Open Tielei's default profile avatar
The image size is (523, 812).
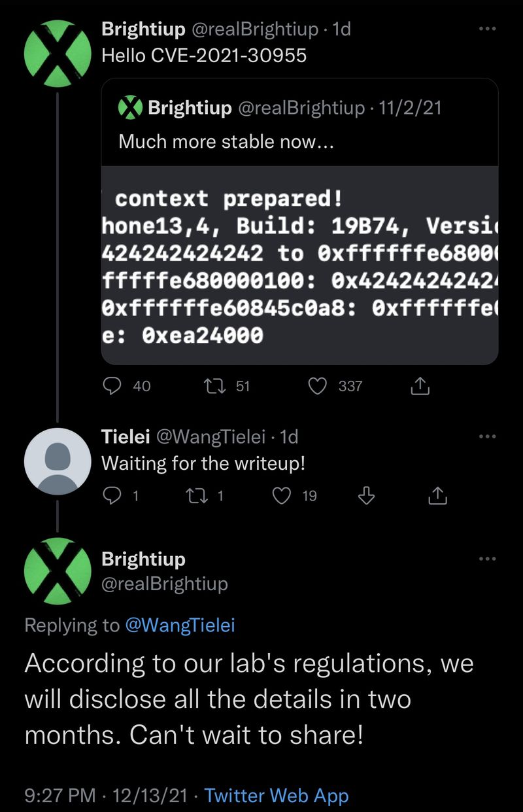(x=58, y=461)
